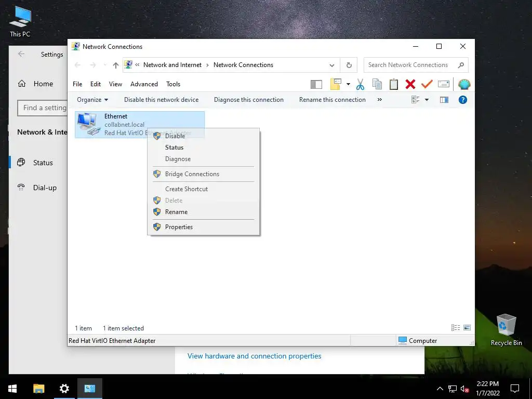Screen dimensions: 532x399
Task: Show more commands via the chevron overflow
Action: pos(380,100)
